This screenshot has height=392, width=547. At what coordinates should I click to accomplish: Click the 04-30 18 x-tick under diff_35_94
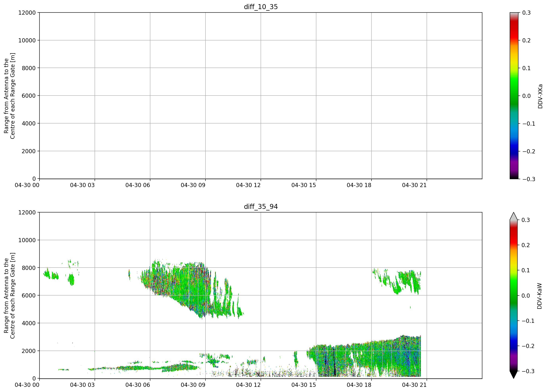click(x=359, y=385)
